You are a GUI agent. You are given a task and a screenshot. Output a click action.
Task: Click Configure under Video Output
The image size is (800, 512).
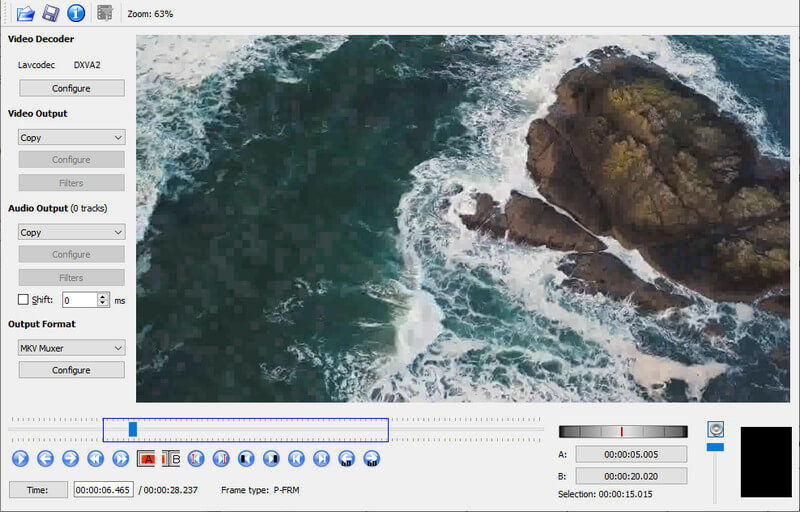(x=71, y=160)
